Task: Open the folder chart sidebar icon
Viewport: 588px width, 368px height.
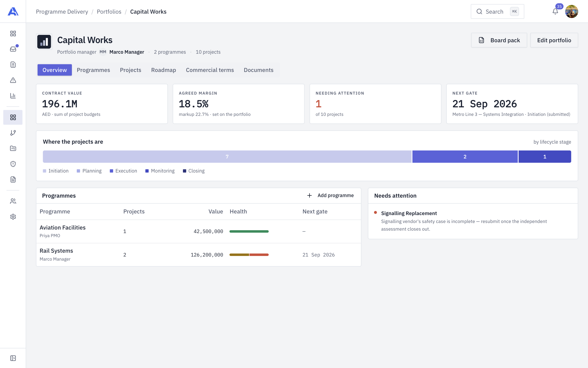Action: 13,148
